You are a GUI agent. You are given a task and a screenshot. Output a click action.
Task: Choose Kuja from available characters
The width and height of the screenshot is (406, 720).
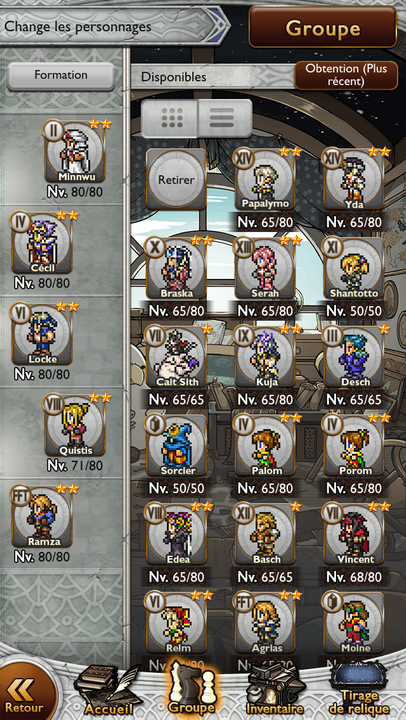265,357
